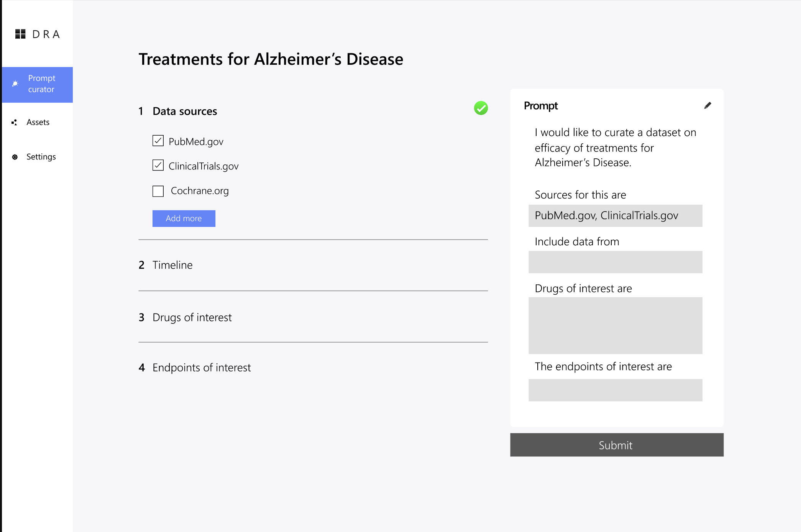Expand the Timeline section
Screen dimensions: 801x532
pos(172,265)
